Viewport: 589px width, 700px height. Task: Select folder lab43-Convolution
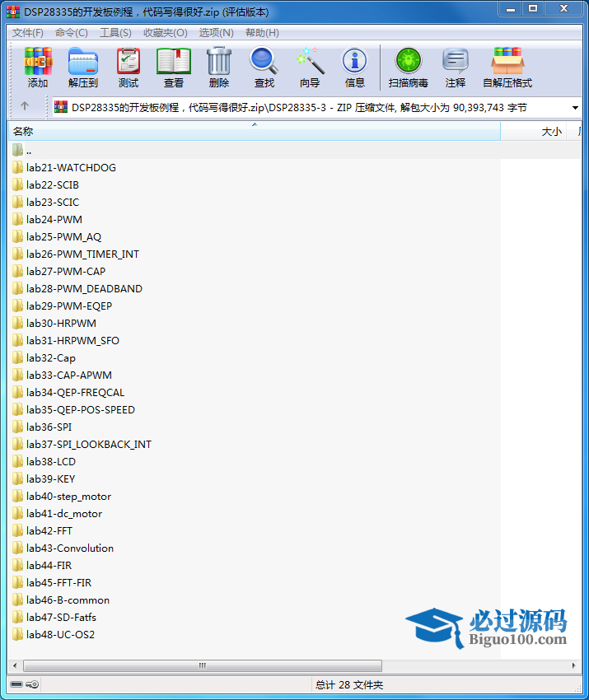pos(63,548)
